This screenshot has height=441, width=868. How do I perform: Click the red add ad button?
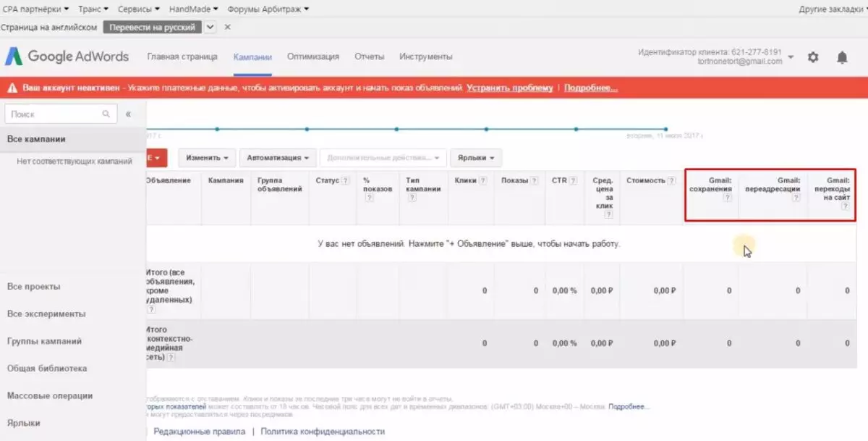(157, 157)
